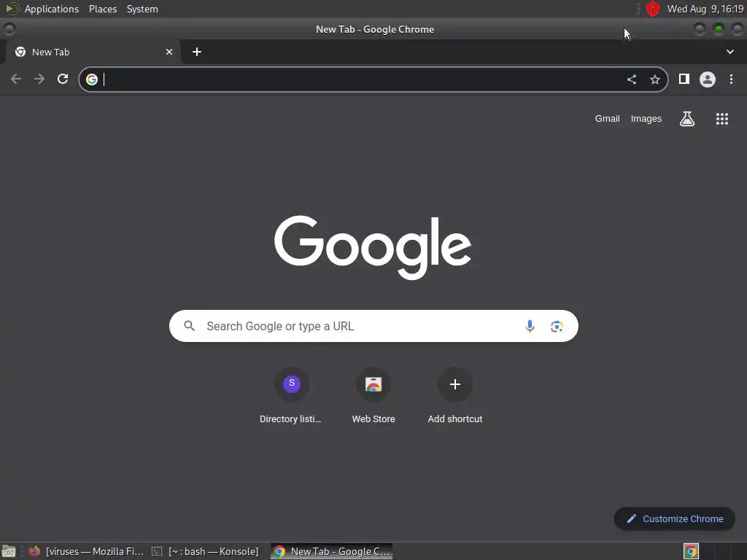Image resolution: width=747 pixels, height=560 pixels.
Task: Click Chrome icon in bottom-right tray
Action: pos(691,551)
